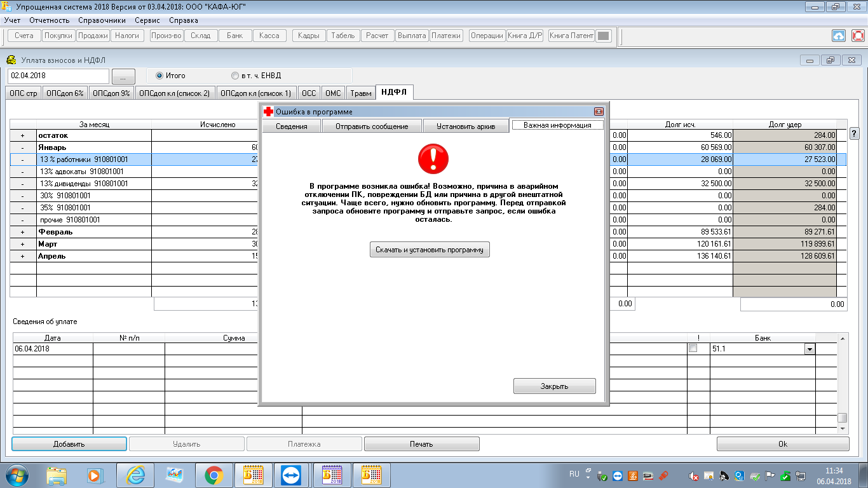Collapse the Январь row
Image resolution: width=868 pixels, height=488 pixels.
click(23, 147)
